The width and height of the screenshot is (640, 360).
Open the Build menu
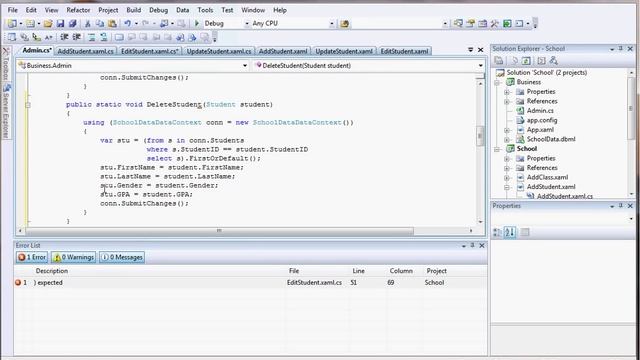pos(133,10)
